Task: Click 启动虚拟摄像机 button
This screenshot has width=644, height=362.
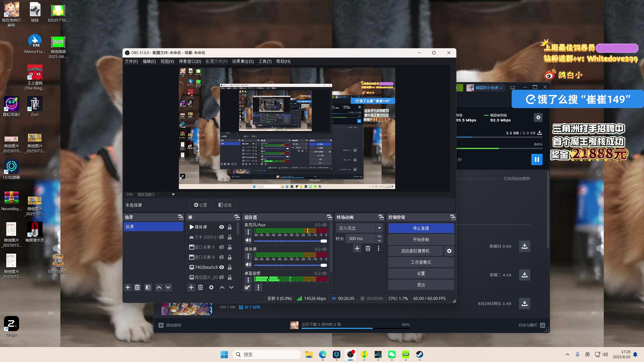Action: (415, 251)
